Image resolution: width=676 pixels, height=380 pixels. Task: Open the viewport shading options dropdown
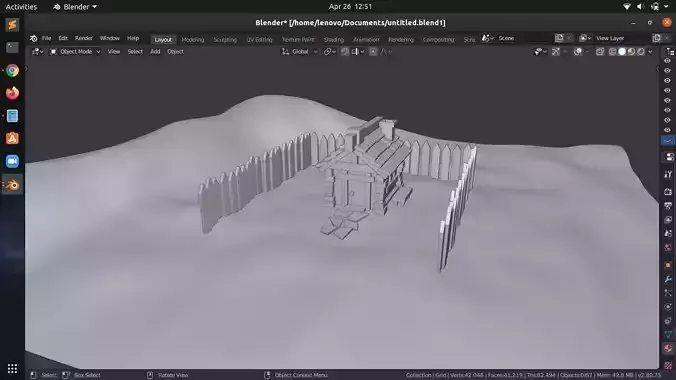pyautogui.click(x=650, y=52)
